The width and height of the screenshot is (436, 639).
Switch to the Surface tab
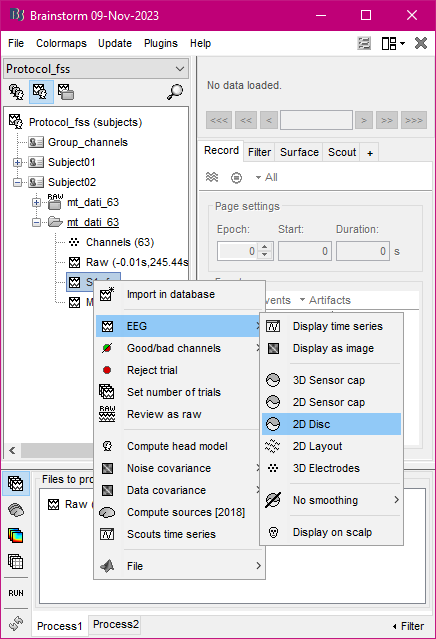[x=299, y=152]
